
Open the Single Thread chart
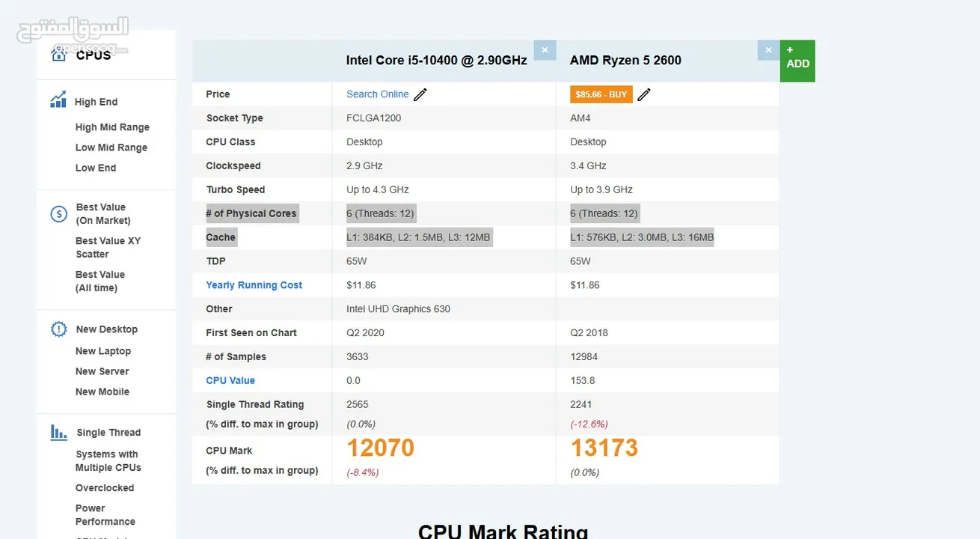[108, 433]
